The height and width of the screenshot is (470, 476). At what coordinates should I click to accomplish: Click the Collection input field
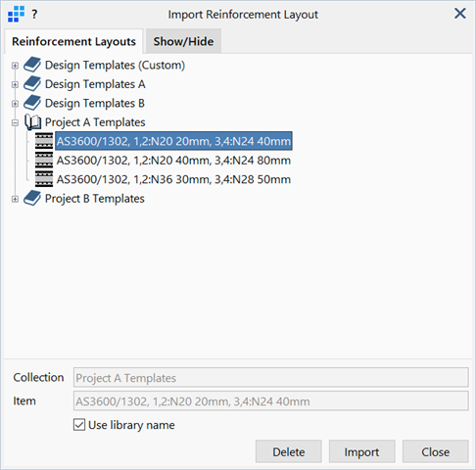(271, 378)
